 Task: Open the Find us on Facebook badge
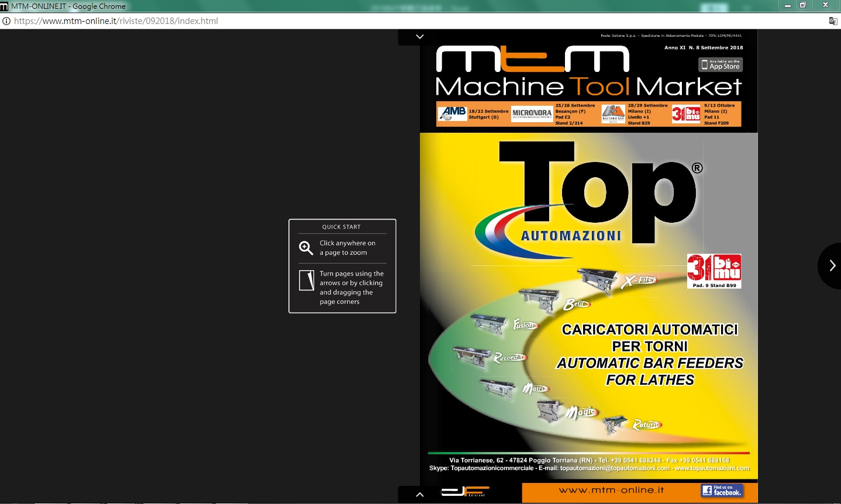pos(722,491)
